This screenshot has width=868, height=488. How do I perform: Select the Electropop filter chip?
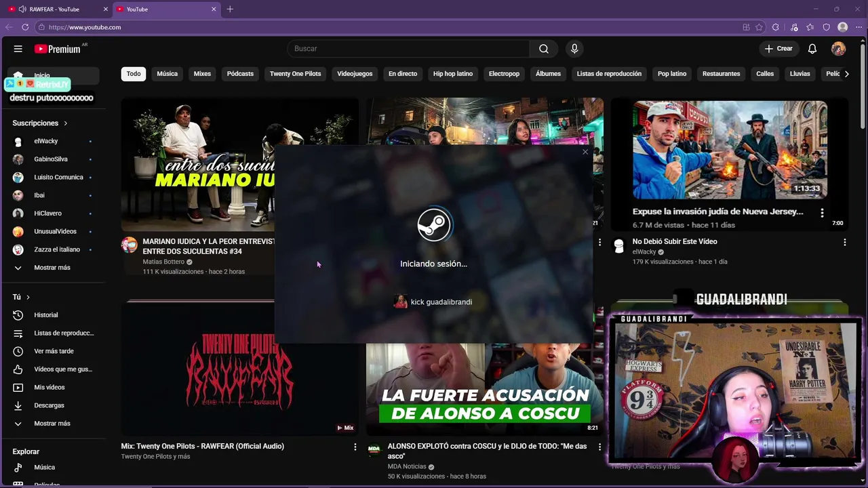tap(504, 74)
